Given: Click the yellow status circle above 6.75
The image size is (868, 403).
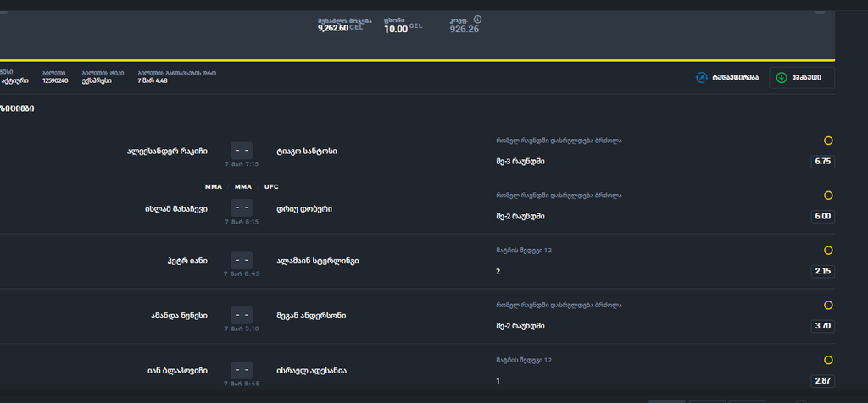Looking at the screenshot, I should [x=828, y=141].
